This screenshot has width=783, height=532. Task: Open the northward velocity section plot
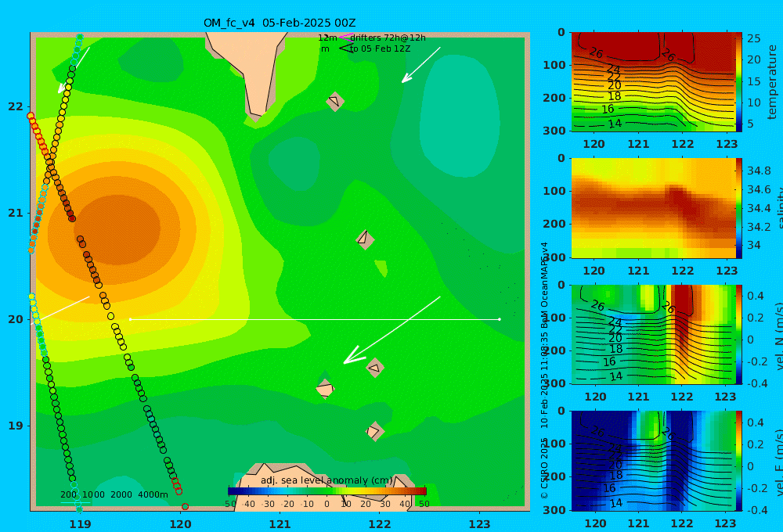pyautogui.click(x=653, y=334)
